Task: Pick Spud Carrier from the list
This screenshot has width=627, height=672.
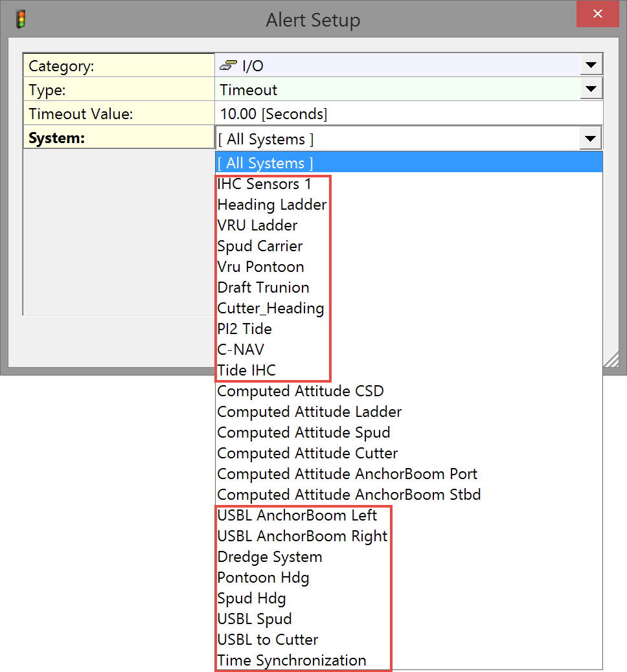Action: [260, 247]
